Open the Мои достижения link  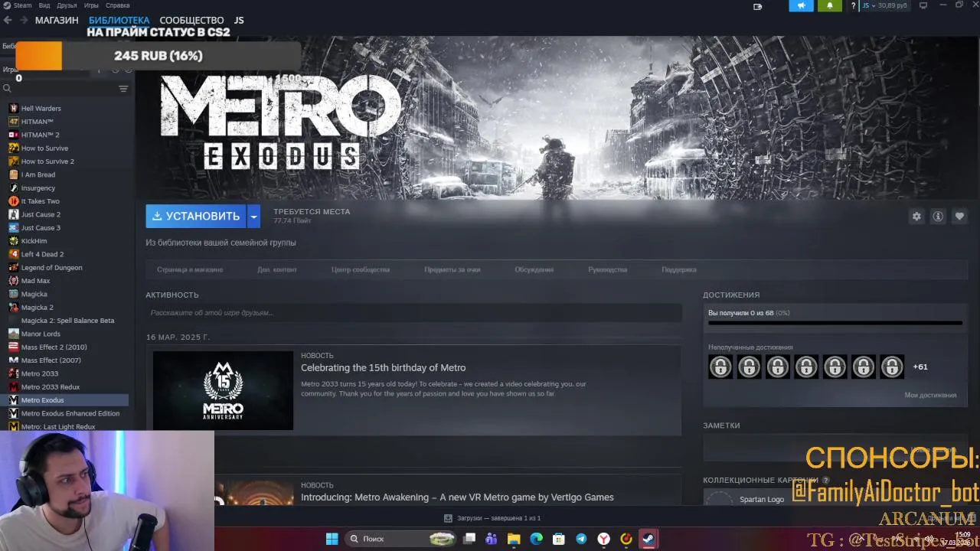pos(930,395)
